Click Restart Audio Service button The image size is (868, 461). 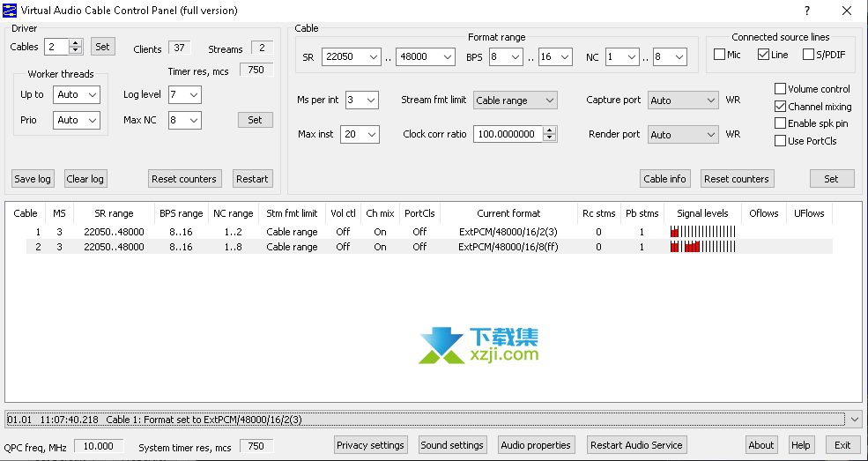[636, 445]
